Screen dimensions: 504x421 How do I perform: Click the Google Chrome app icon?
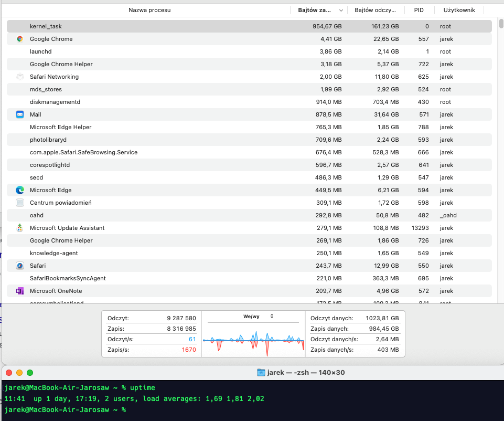point(20,39)
